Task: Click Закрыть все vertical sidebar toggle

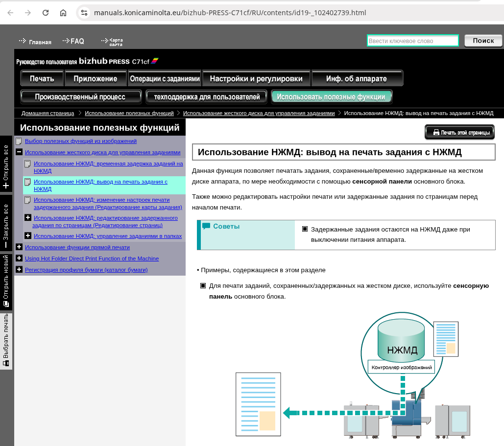Action: [6, 223]
